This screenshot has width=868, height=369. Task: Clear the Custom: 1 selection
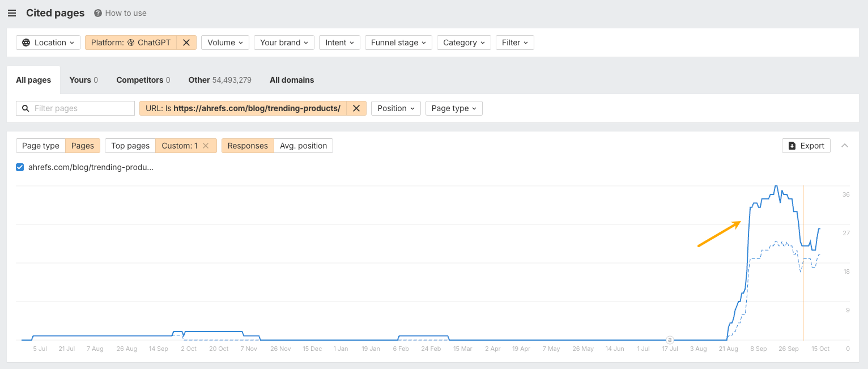point(206,146)
